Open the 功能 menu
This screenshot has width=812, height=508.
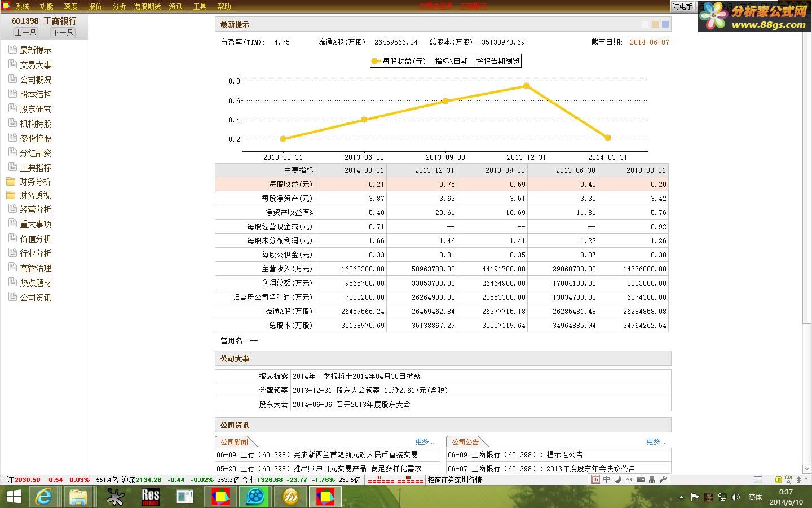click(x=46, y=6)
